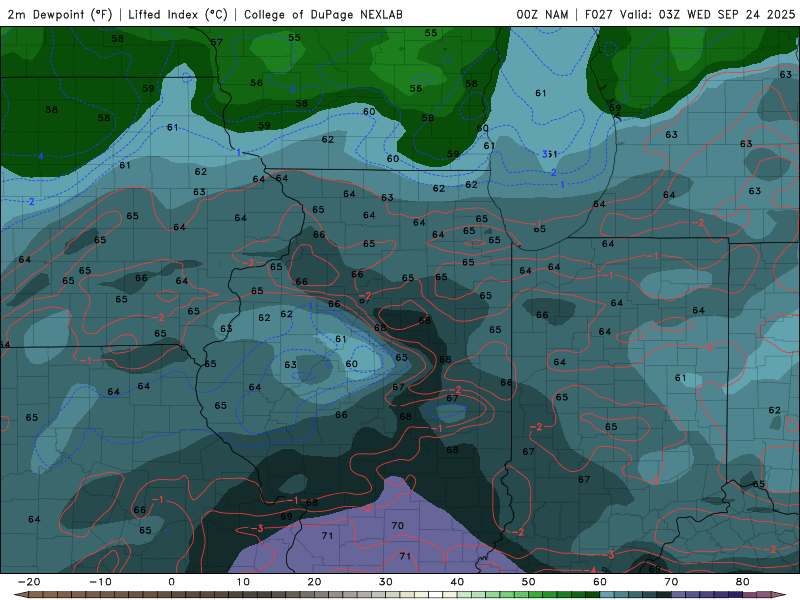Screen dimensions: 800x600
Task: Click the blue 4 lifted index contour label
Action: coord(41,156)
